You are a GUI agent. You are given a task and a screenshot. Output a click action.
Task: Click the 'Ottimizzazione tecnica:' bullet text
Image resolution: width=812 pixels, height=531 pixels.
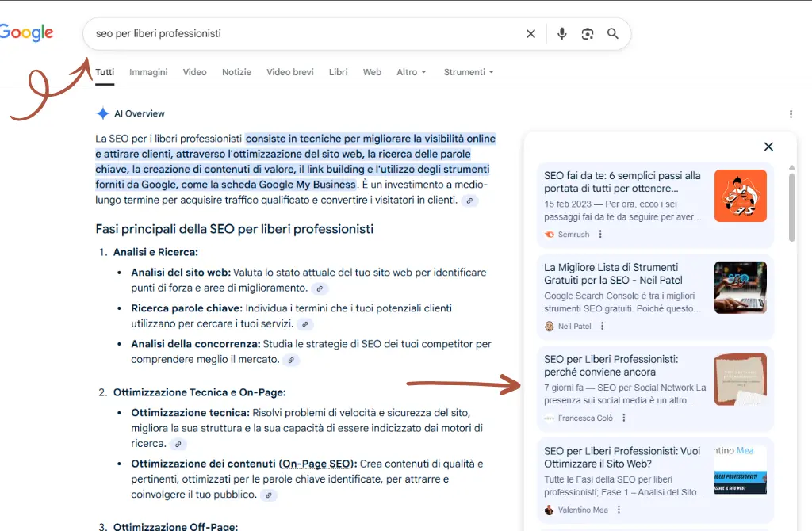[x=190, y=413]
